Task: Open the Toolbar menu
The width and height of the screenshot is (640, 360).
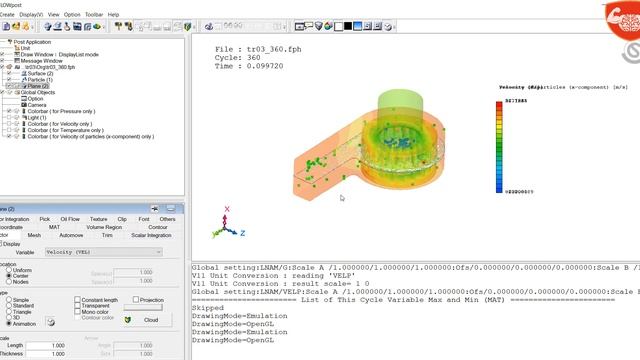Action: click(94, 14)
